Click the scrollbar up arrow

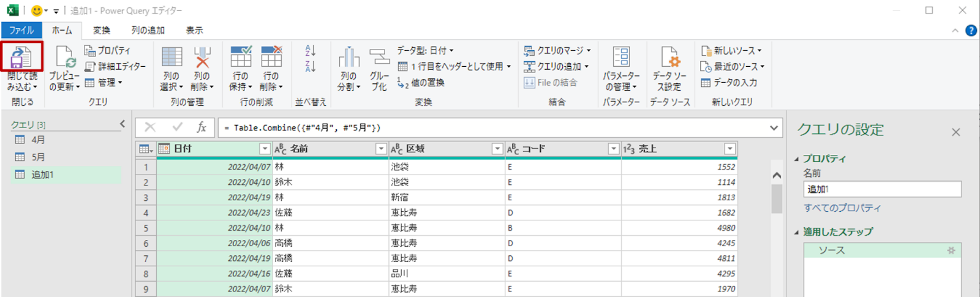coord(777,175)
